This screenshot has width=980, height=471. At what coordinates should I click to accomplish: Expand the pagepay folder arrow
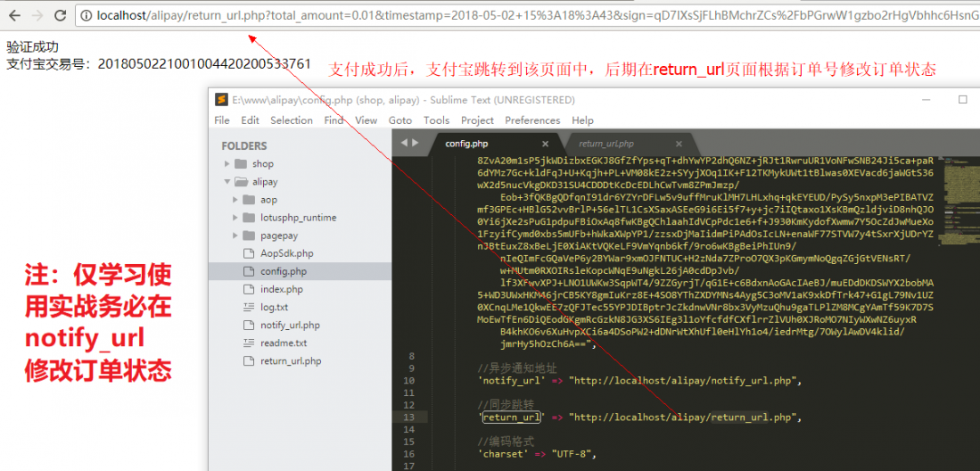point(235,235)
